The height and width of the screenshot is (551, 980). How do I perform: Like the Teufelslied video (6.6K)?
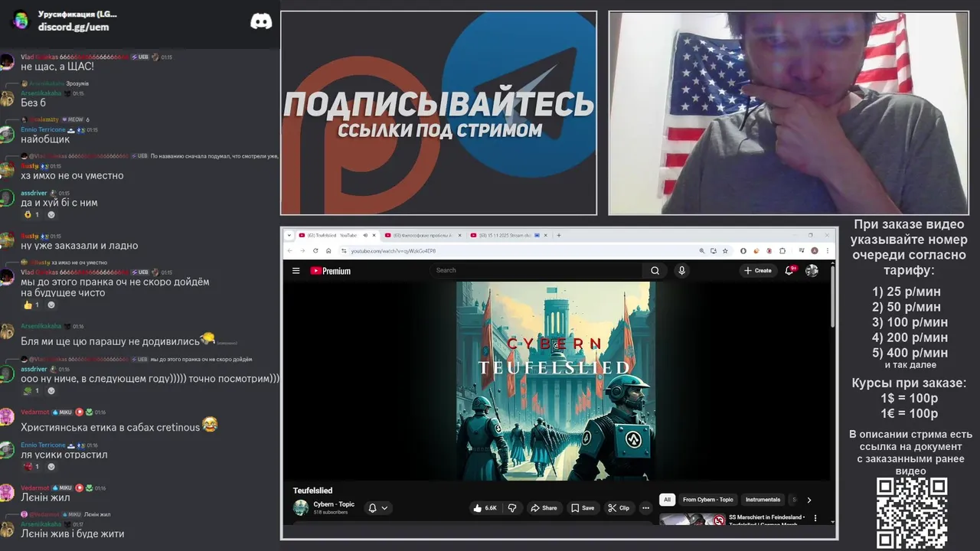pyautogui.click(x=485, y=507)
